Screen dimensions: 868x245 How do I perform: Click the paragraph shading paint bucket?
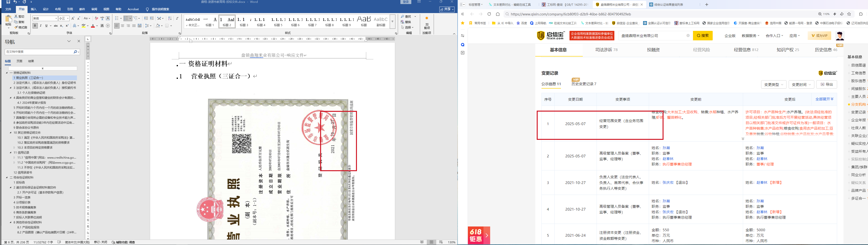coord(158,26)
